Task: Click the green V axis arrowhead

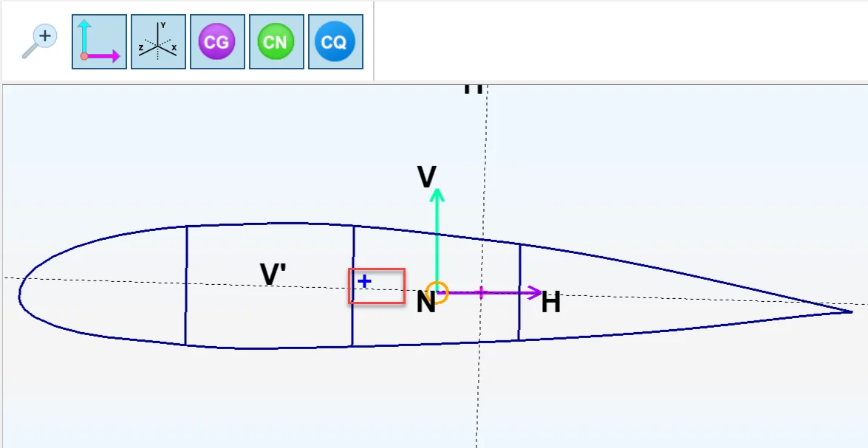Action: 437,196
